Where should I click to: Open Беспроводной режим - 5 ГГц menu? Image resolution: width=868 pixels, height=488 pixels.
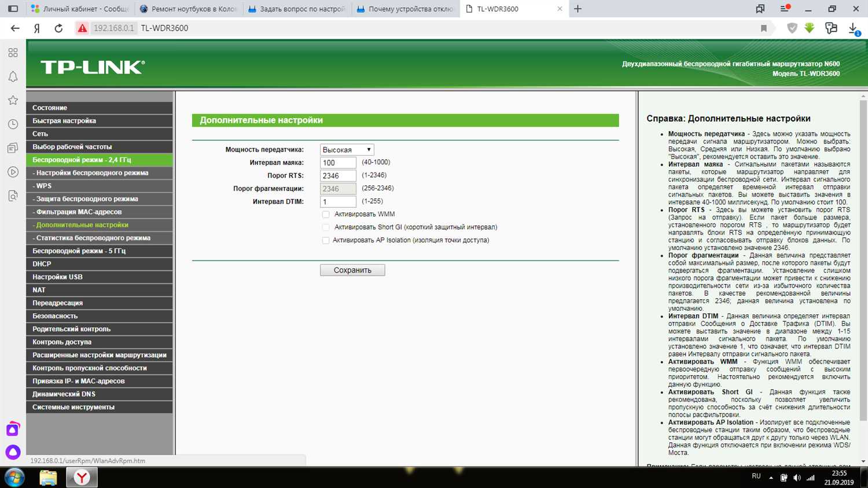pos(100,251)
